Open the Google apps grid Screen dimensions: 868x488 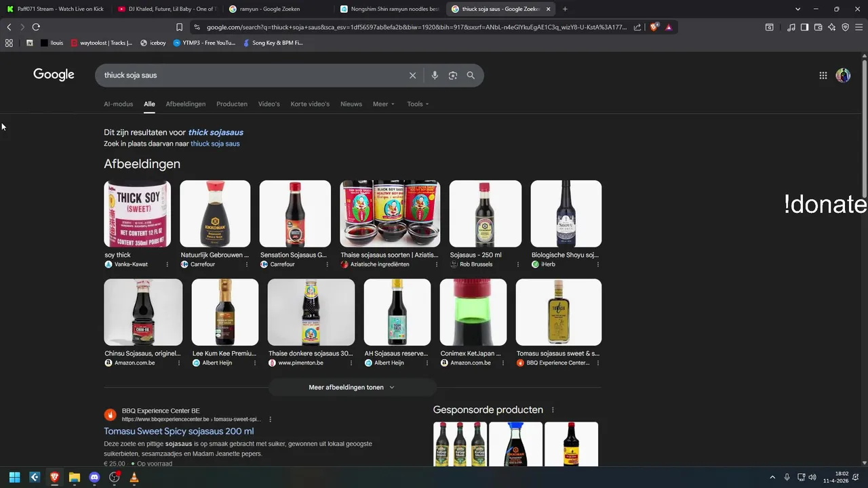coord(823,75)
